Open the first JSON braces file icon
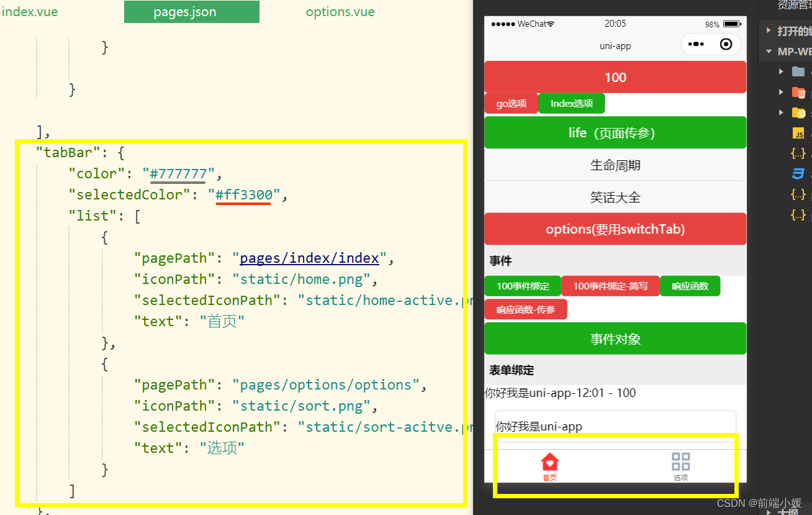The image size is (812, 515). pos(798,153)
